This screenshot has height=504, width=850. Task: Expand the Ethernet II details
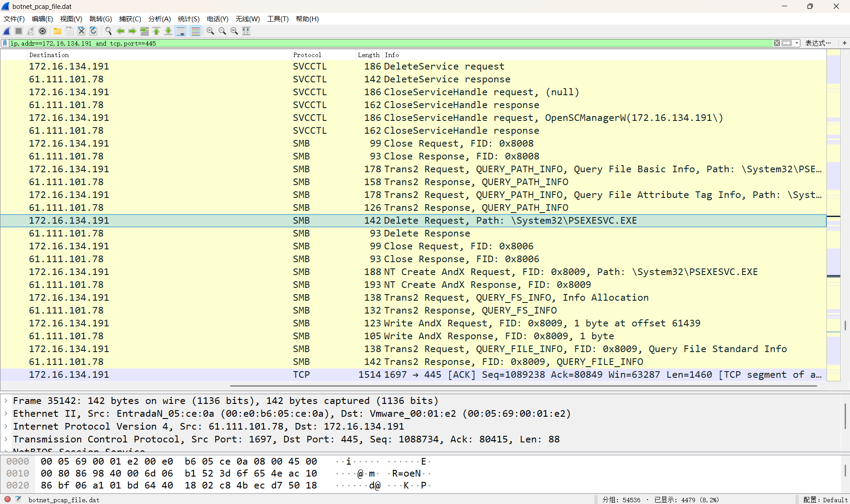[x=6, y=414]
